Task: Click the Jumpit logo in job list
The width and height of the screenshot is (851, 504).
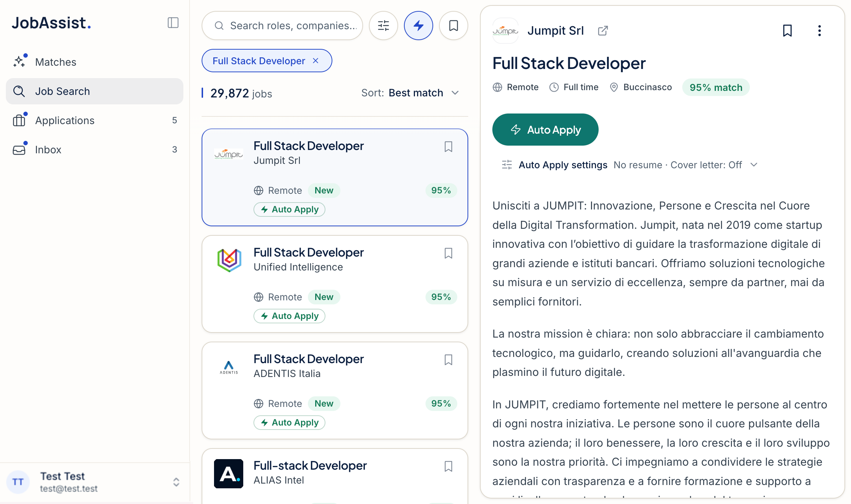Action: click(229, 154)
